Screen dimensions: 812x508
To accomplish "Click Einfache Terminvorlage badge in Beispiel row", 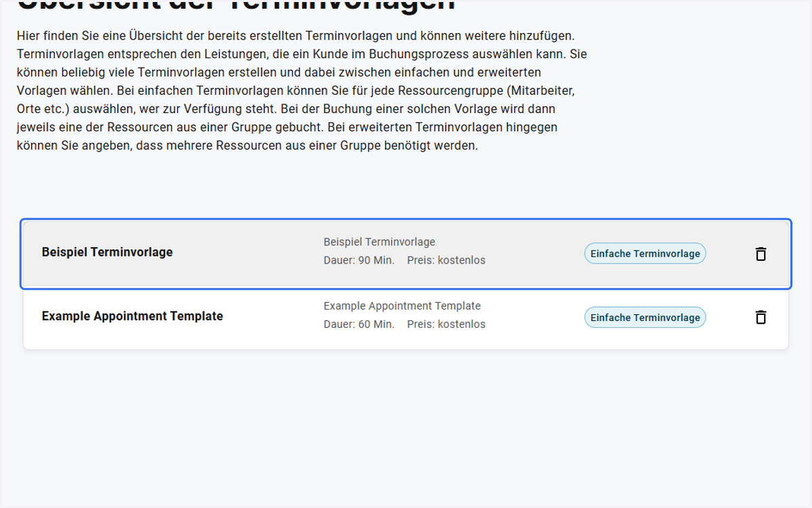I will (x=645, y=253).
